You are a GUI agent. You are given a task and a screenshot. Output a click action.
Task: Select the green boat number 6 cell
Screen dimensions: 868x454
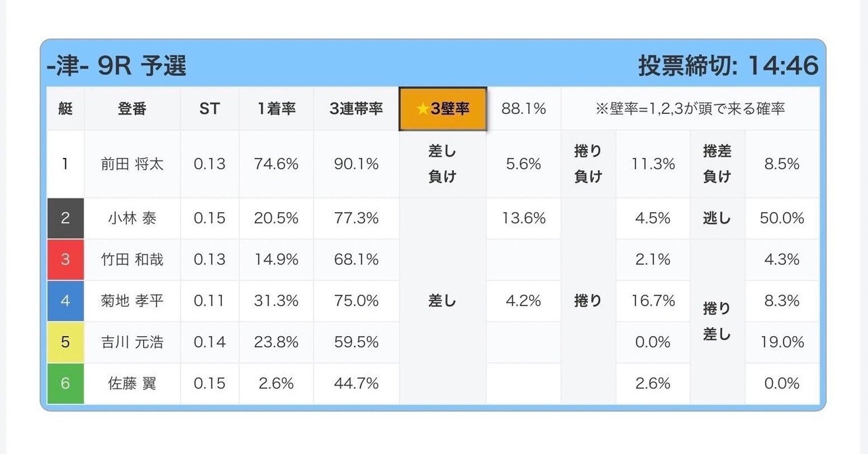(65, 384)
